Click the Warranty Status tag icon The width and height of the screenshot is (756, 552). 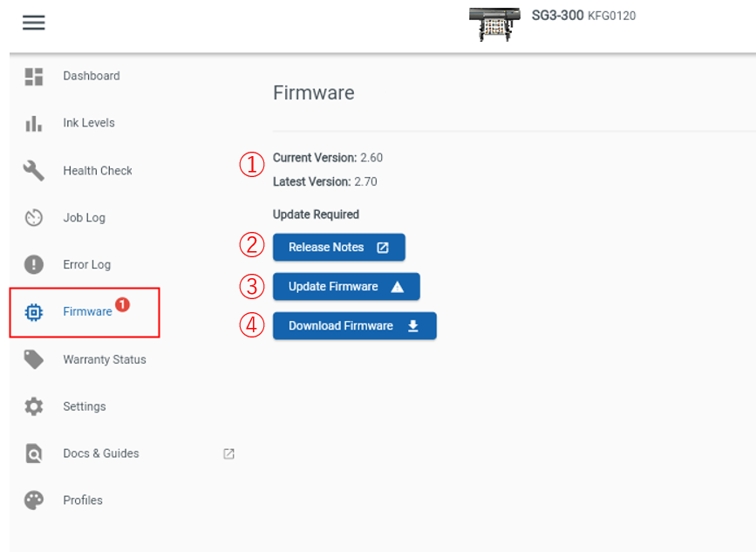(34, 359)
